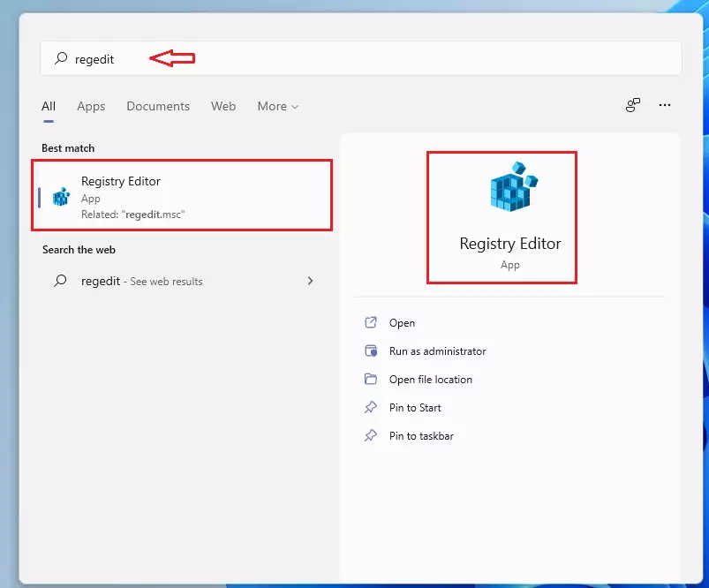The height and width of the screenshot is (588, 709).
Task: Click the 'Related: regedit.msc' text
Action: coord(133,215)
